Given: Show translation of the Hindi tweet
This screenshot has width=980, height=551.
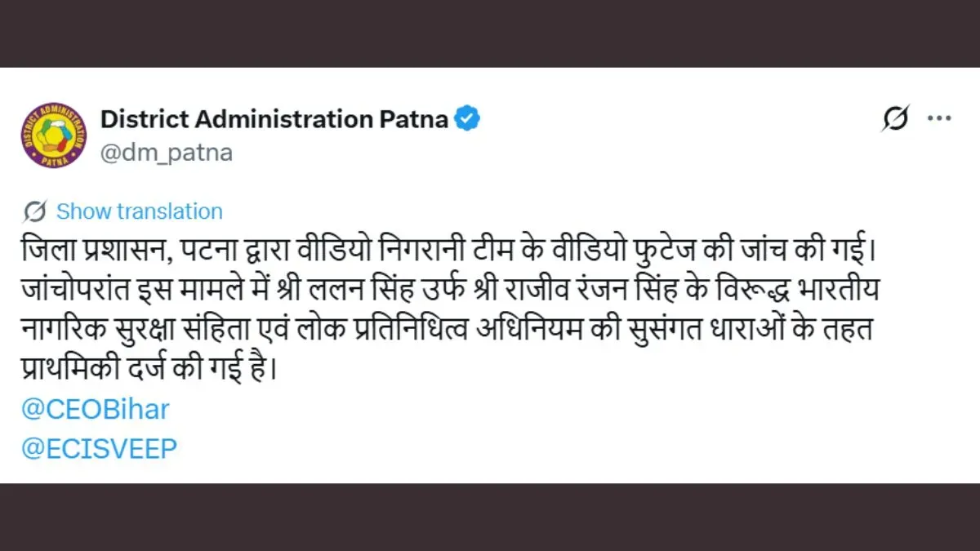Looking at the screenshot, I should coord(139,211).
